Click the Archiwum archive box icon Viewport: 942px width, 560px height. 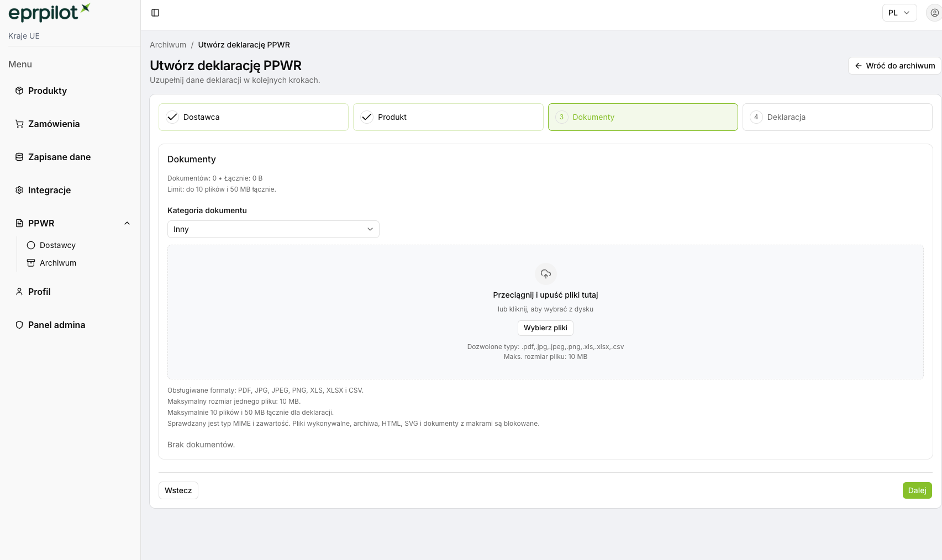point(31,263)
